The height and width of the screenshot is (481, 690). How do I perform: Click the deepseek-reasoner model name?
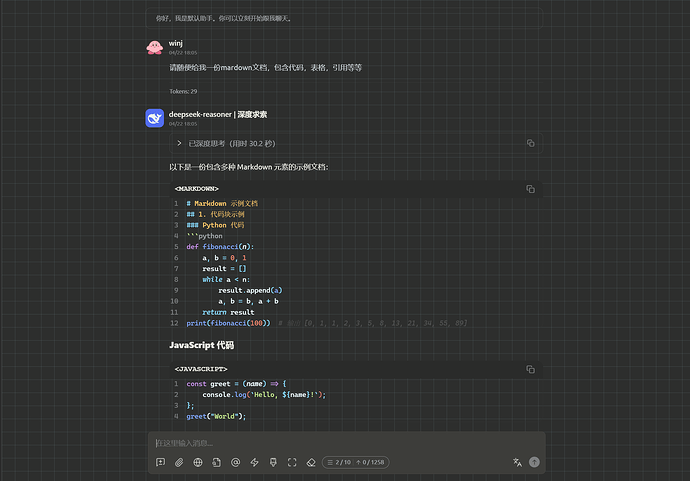(x=218, y=114)
